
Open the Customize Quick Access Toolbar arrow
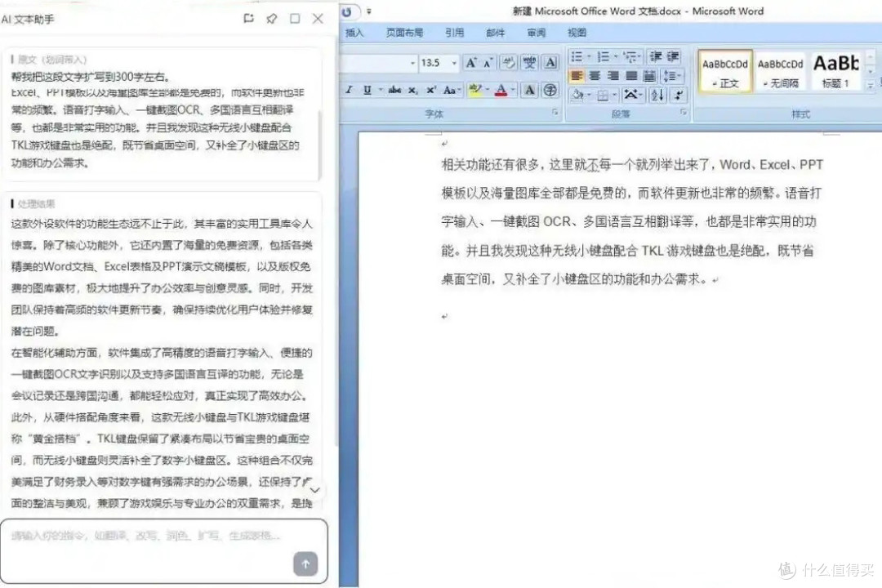click(x=369, y=11)
